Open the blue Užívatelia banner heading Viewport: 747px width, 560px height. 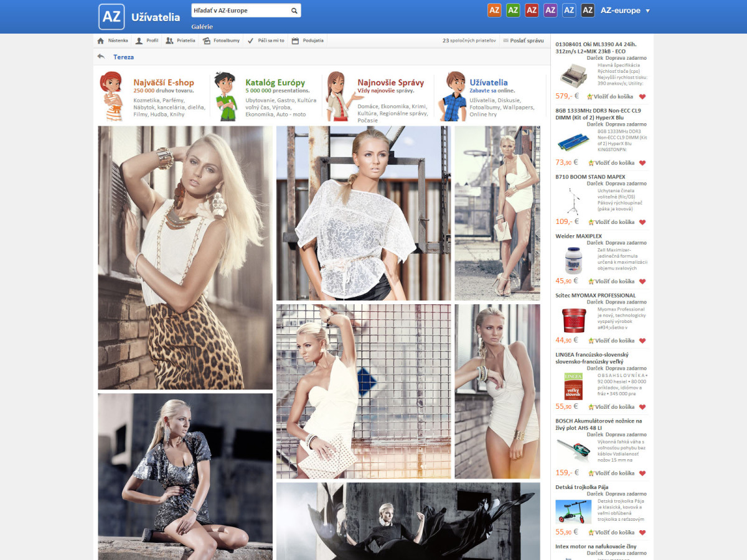click(489, 82)
